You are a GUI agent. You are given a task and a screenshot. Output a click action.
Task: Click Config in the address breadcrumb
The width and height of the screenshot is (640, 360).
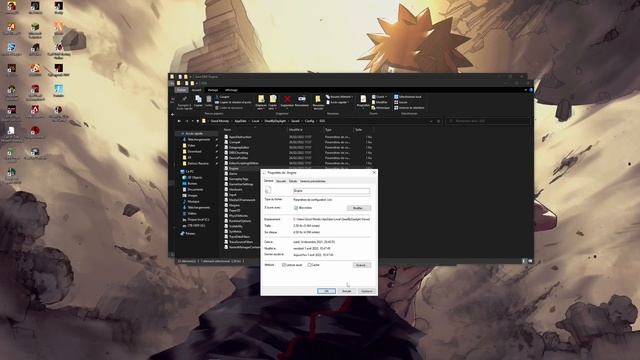(309, 121)
